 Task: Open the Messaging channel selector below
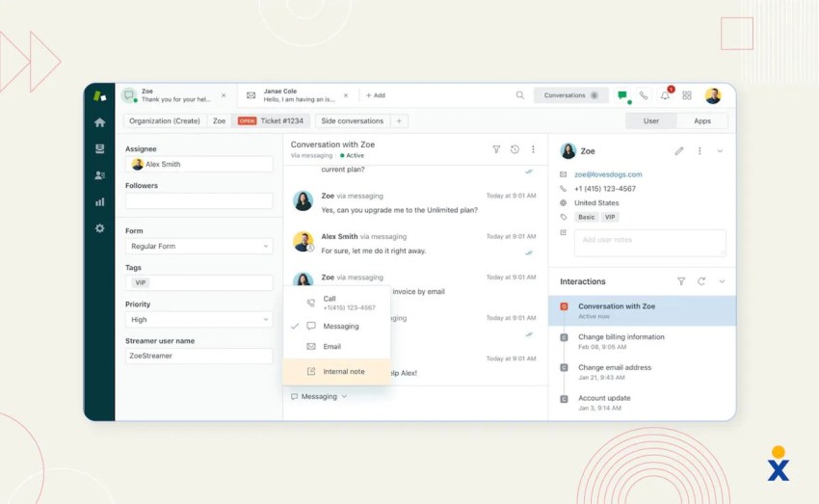(x=319, y=397)
